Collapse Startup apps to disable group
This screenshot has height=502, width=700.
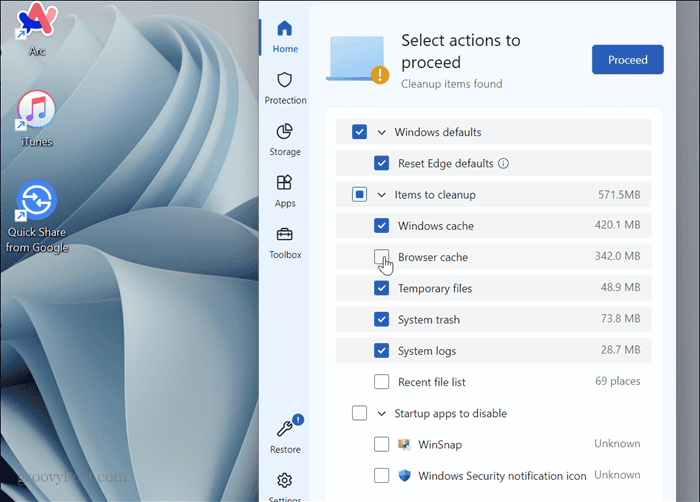point(381,414)
